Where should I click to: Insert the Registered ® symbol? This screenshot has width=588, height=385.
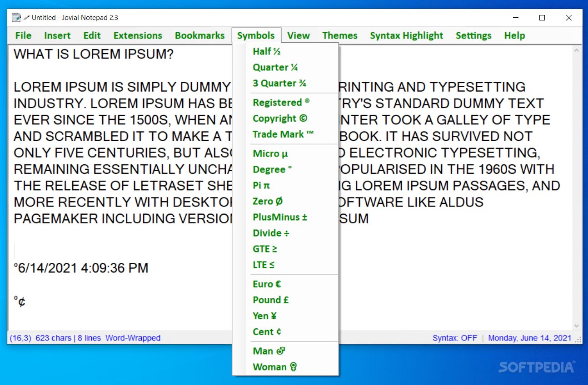pos(285,103)
